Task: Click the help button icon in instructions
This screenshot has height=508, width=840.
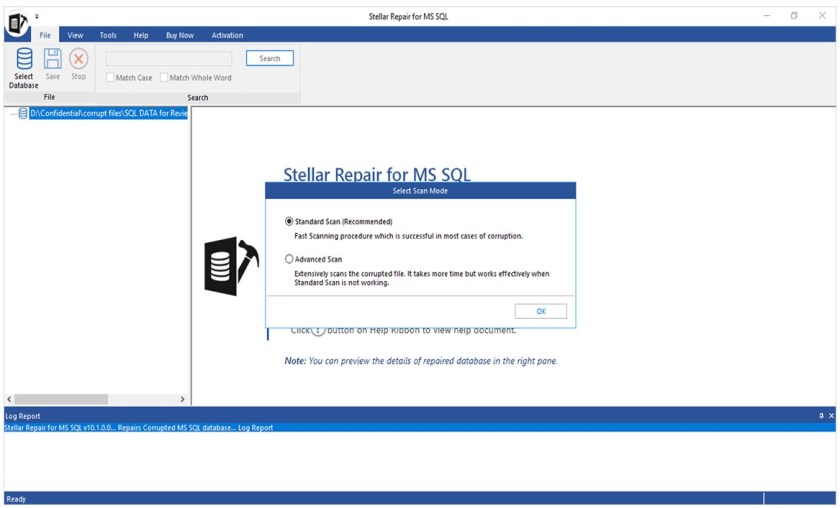Action: point(318,331)
